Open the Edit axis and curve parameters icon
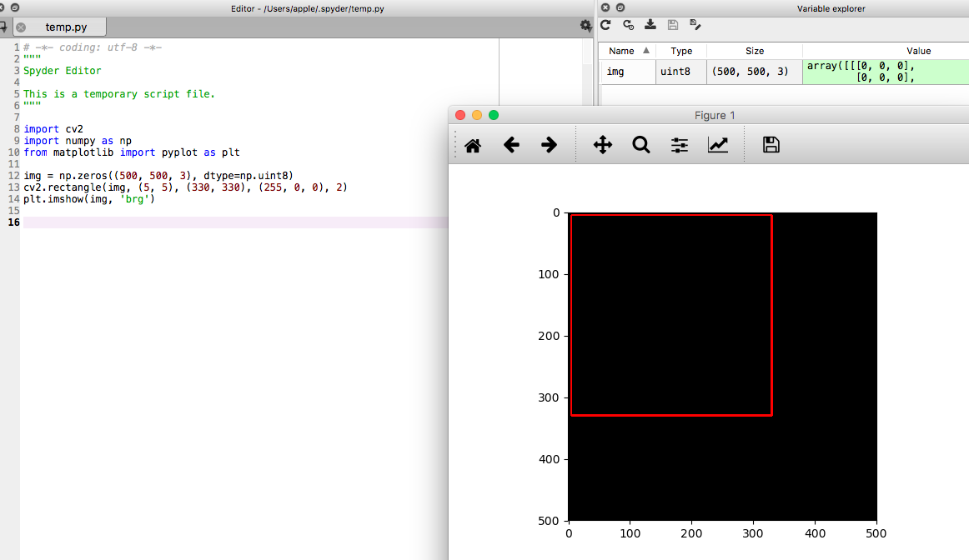969x560 pixels. click(717, 145)
